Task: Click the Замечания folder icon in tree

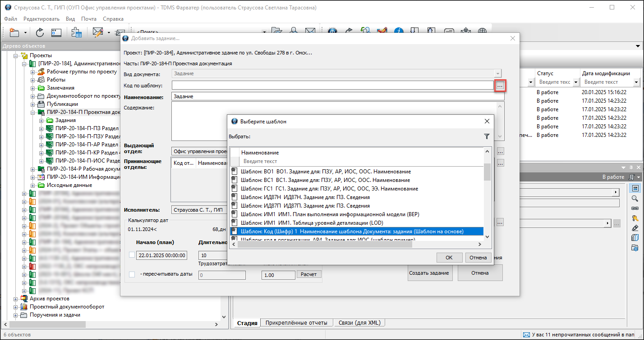Action: pos(41,88)
